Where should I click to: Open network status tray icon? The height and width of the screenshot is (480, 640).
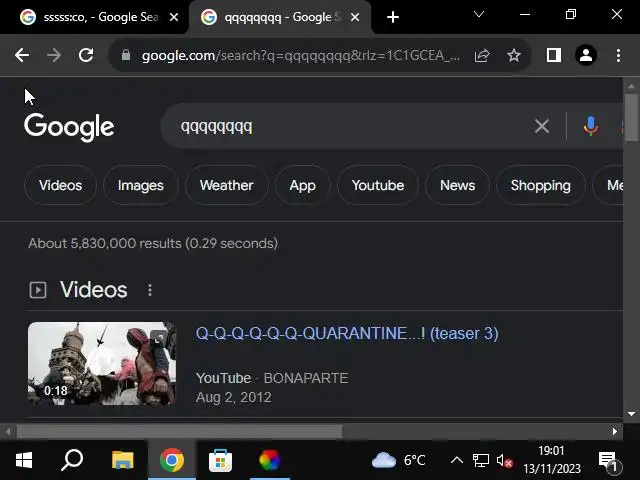pos(480,460)
